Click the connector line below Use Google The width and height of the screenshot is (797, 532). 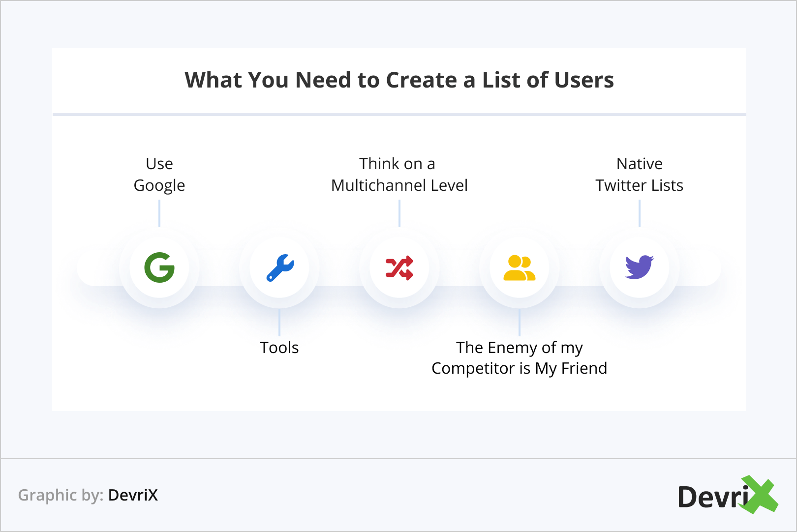click(159, 213)
